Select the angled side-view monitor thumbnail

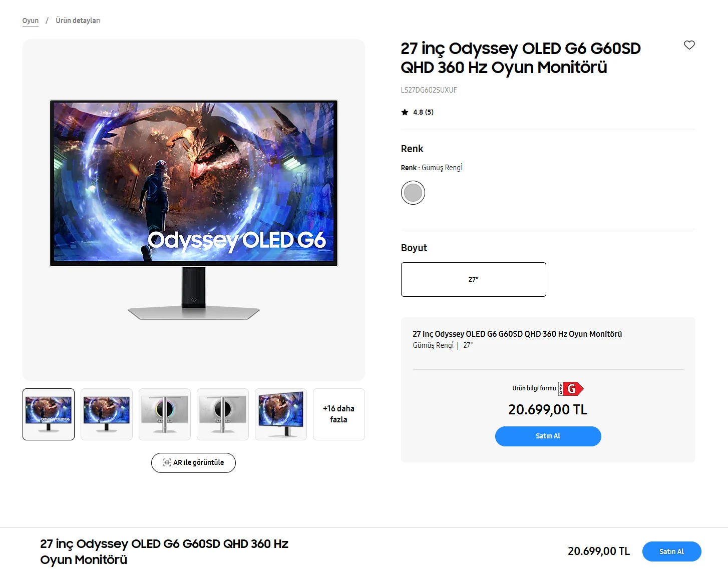[281, 414]
